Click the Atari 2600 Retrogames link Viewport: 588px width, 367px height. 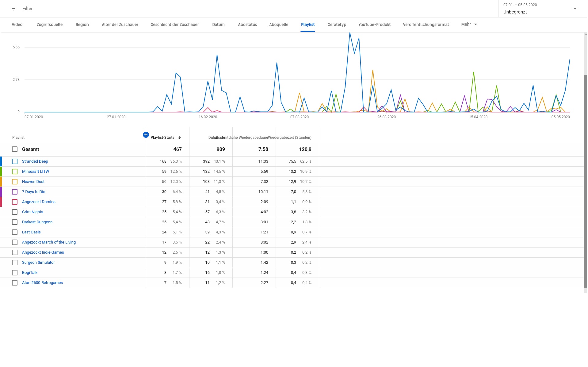[42, 283]
